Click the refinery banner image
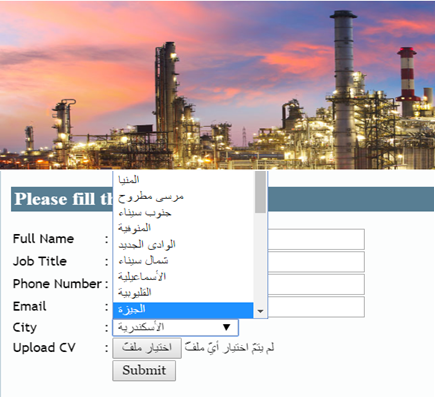443x397 pixels. [x=217, y=85]
